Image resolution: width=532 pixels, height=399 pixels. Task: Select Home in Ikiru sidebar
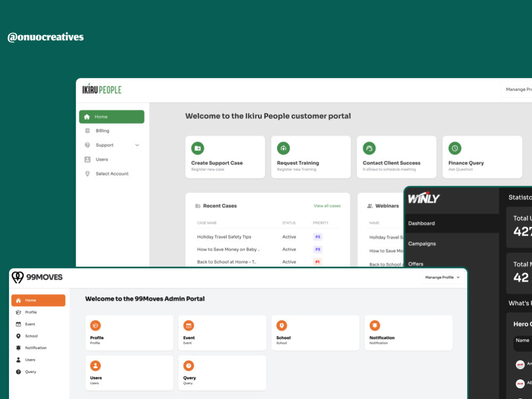112,117
